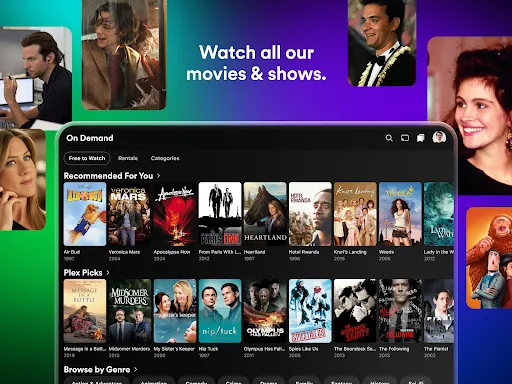Switch to the Rentals tab

click(128, 158)
